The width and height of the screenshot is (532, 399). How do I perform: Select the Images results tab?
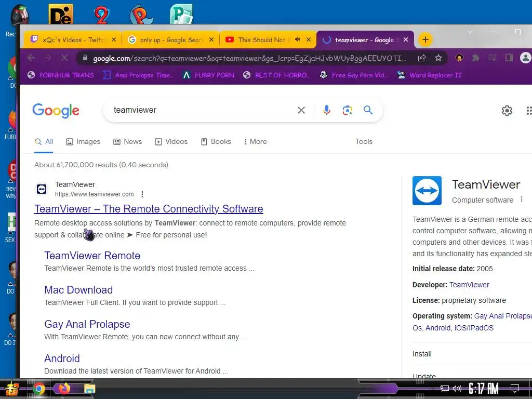tap(83, 141)
